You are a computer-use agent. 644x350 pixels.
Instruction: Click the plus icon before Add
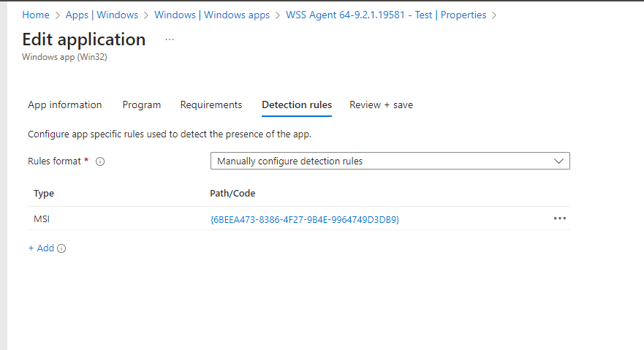click(31, 248)
